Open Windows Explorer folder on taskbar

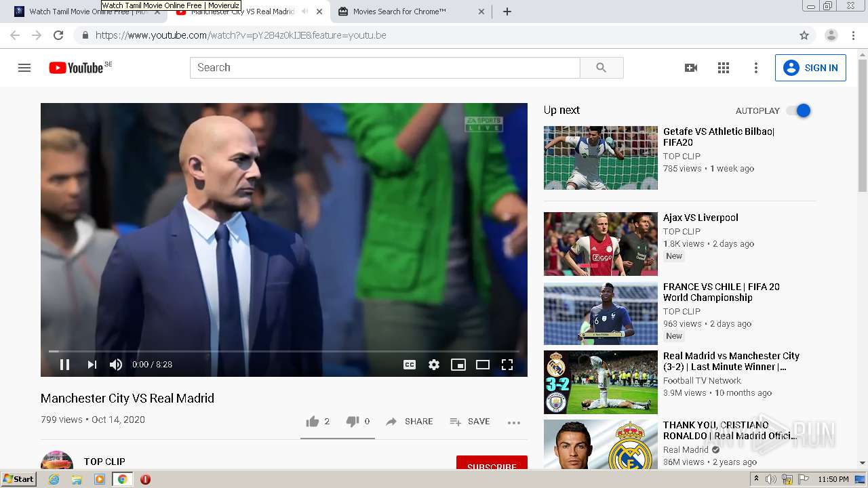point(77,479)
